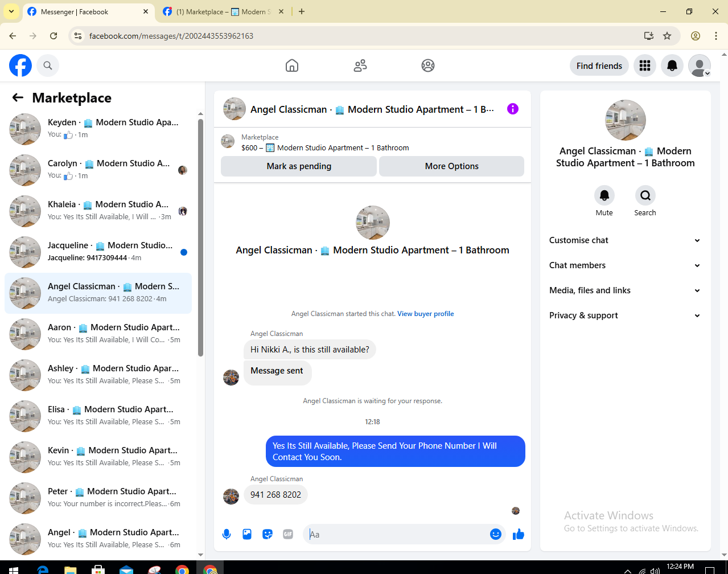Send a thumbs-up like
The image size is (728, 574).
(x=519, y=534)
